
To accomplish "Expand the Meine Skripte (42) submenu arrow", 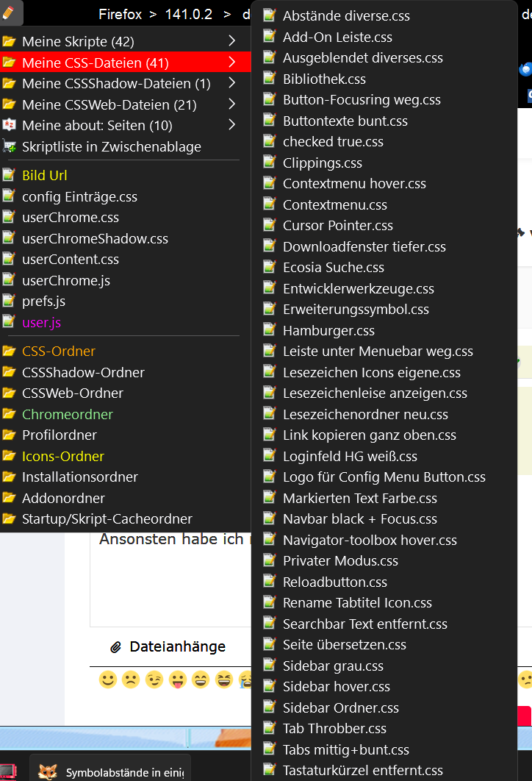I will point(231,41).
